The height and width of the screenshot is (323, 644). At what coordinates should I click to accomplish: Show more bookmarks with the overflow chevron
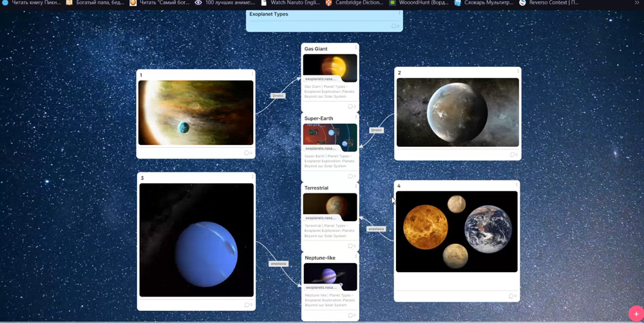(637, 3)
